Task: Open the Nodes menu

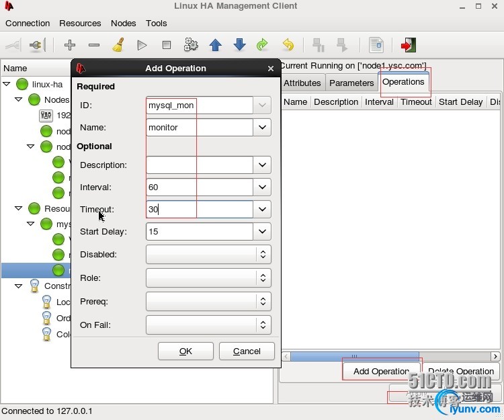Action: point(124,23)
